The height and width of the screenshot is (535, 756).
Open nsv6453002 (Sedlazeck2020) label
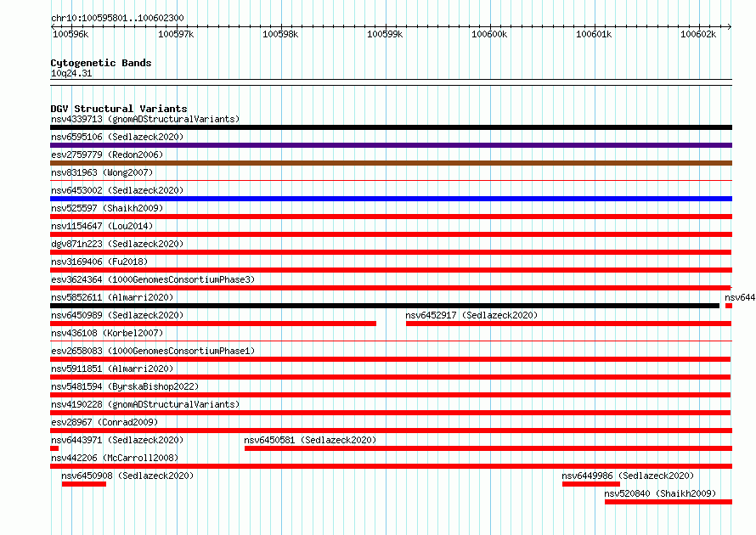click(x=117, y=190)
